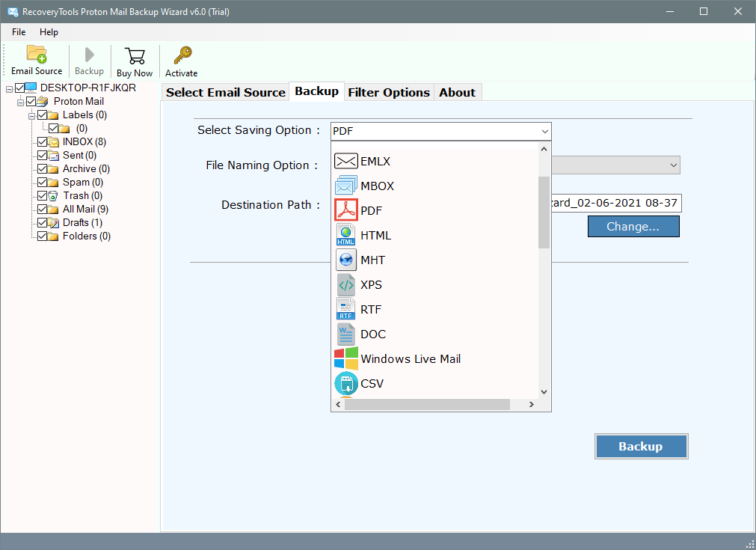Select the EMLX envelope icon
The height and width of the screenshot is (550, 756).
click(x=345, y=161)
